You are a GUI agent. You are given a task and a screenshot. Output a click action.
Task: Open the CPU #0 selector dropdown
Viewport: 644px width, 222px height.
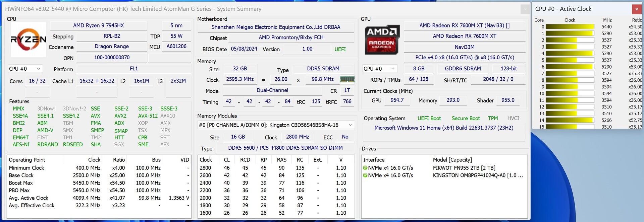coord(25,69)
